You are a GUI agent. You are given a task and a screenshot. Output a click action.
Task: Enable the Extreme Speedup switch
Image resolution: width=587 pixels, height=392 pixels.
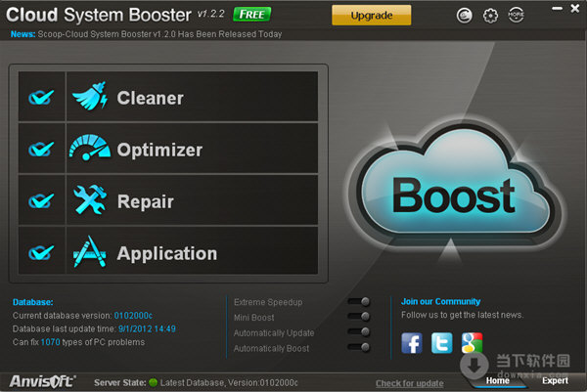[359, 301]
